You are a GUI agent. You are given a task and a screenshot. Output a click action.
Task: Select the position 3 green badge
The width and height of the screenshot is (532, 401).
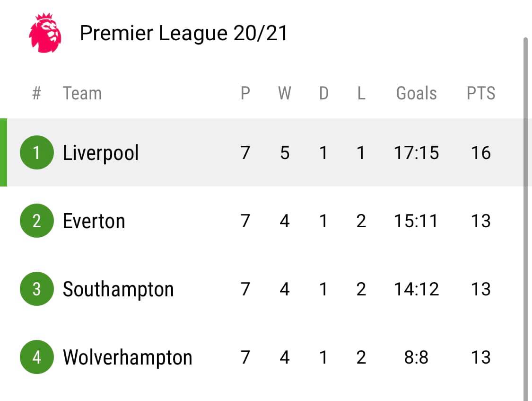[36, 289]
